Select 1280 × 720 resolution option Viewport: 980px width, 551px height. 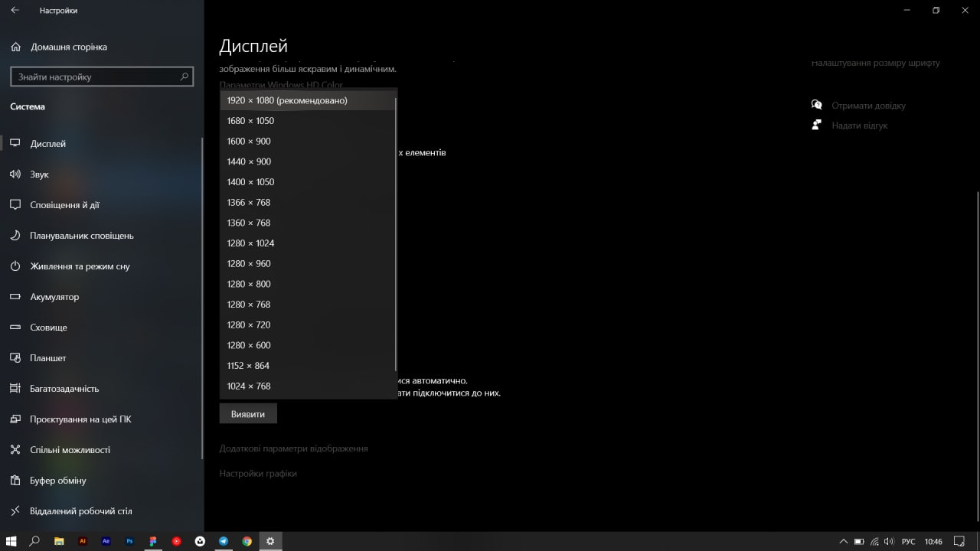click(x=307, y=324)
